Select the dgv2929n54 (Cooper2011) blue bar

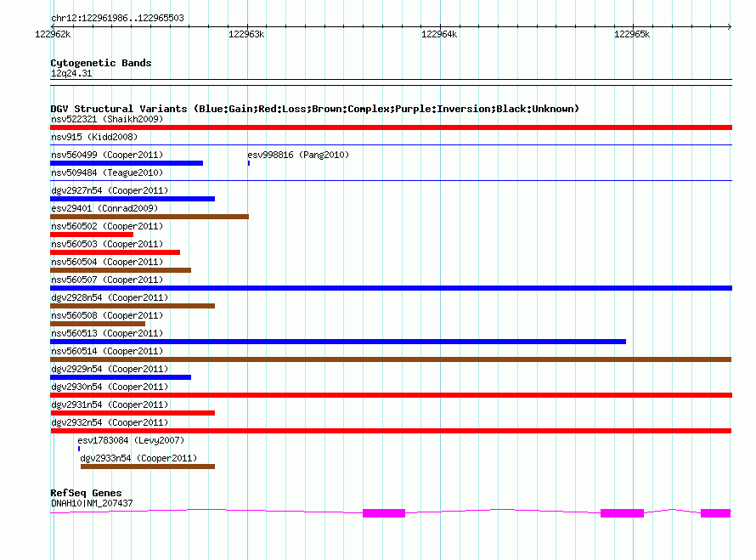pos(121,377)
